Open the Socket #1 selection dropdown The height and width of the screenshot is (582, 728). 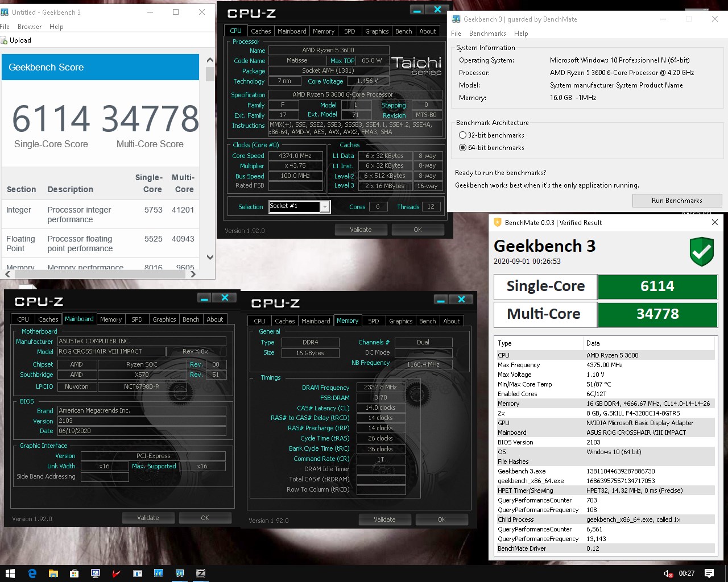coord(325,207)
